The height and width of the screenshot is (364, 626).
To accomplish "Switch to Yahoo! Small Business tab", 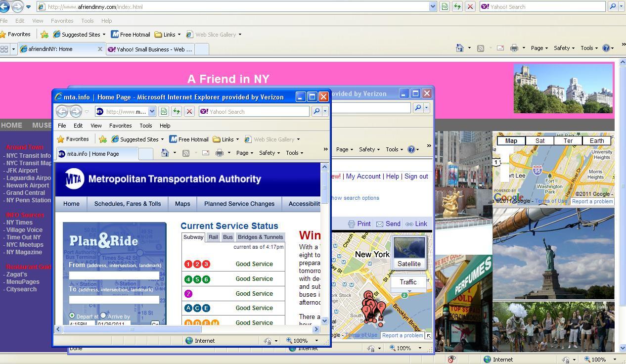I will tap(150, 49).
